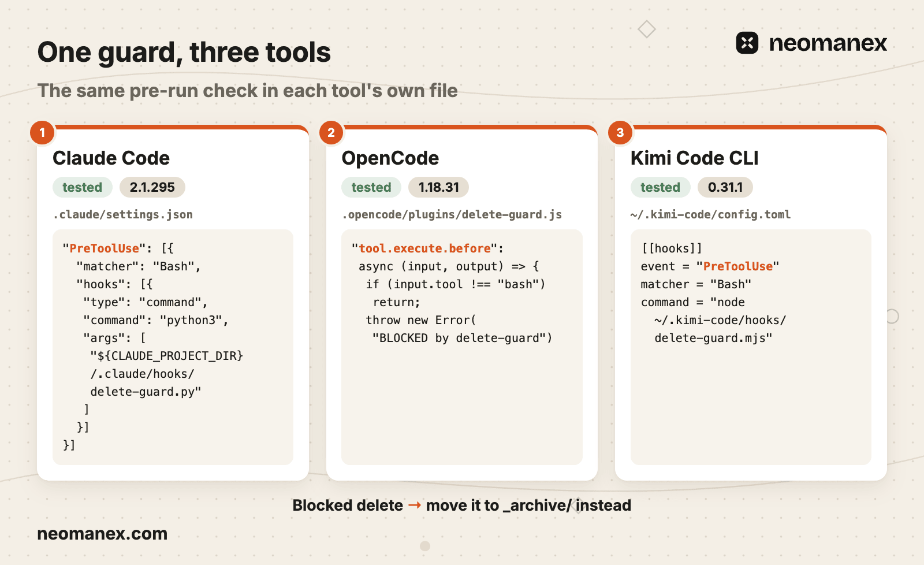Viewport: 924px width, 565px height.
Task: Click the tested badge under OpenCode
Action: click(x=371, y=187)
